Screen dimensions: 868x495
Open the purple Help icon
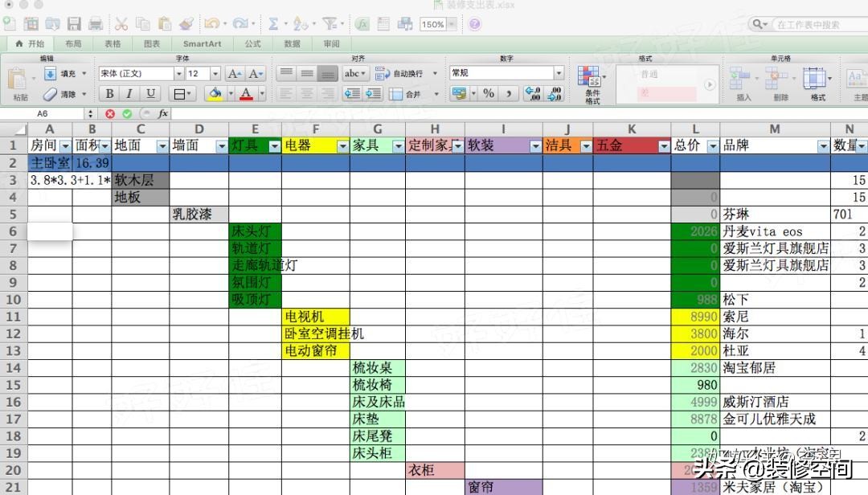coord(474,24)
